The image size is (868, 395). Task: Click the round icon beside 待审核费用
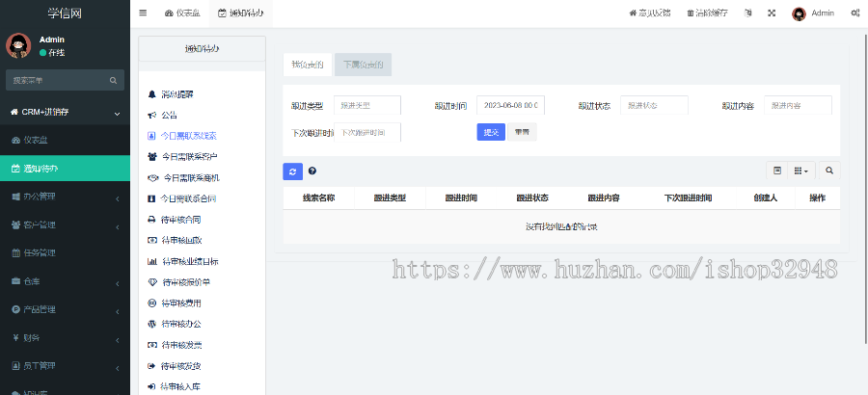tap(151, 303)
